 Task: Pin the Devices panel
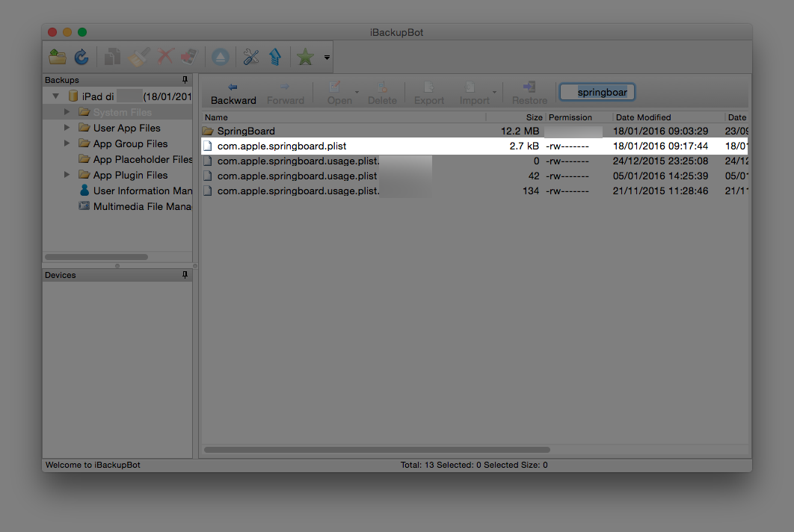(185, 275)
